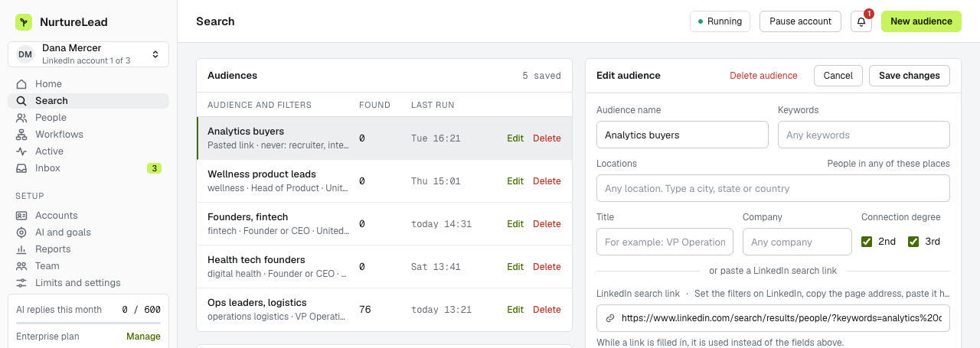
Task: Select the Founders, fintech row name
Action: (247, 217)
